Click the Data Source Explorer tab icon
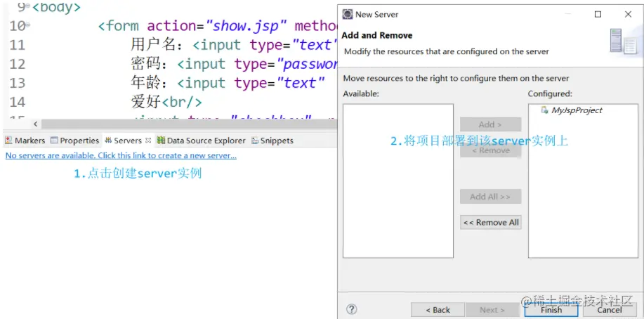 click(161, 141)
